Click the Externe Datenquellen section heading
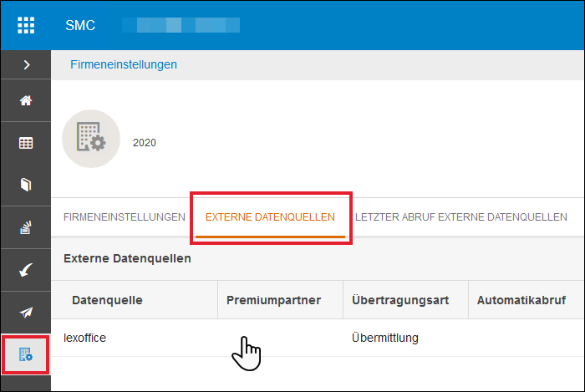This screenshot has height=392, width=585. pos(127,258)
